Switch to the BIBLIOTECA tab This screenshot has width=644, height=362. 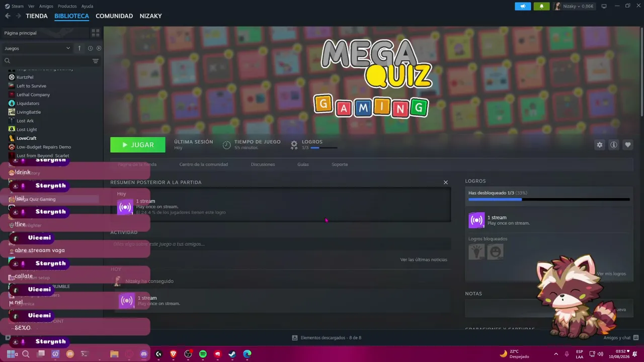point(71,16)
